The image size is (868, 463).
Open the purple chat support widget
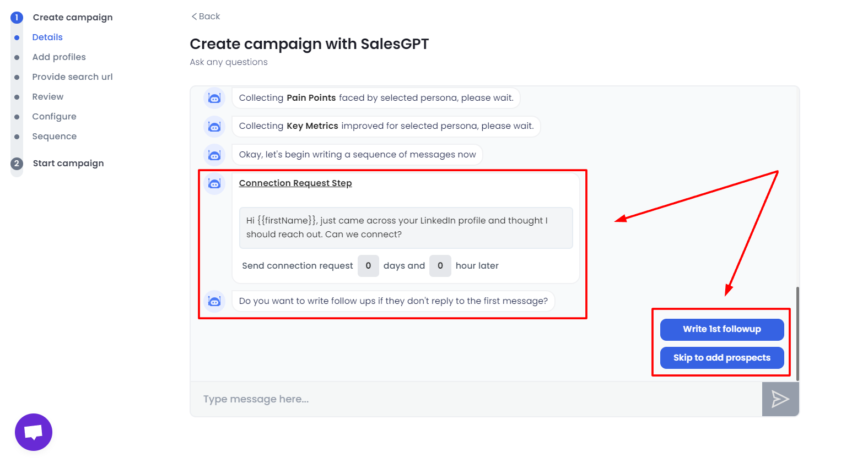(x=34, y=432)
